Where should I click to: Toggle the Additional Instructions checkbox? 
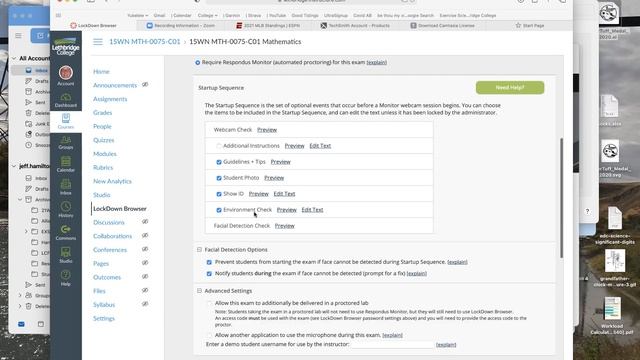[x=219, y=146]
